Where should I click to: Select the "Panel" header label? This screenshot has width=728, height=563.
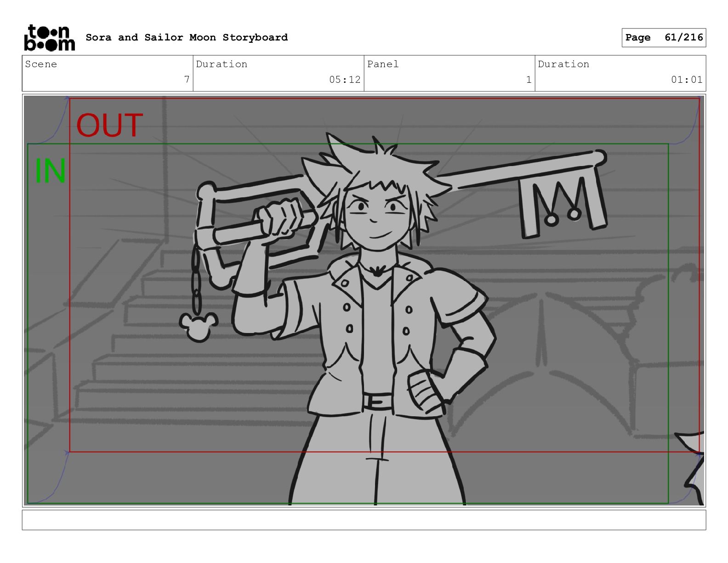(x=383, y=64)
